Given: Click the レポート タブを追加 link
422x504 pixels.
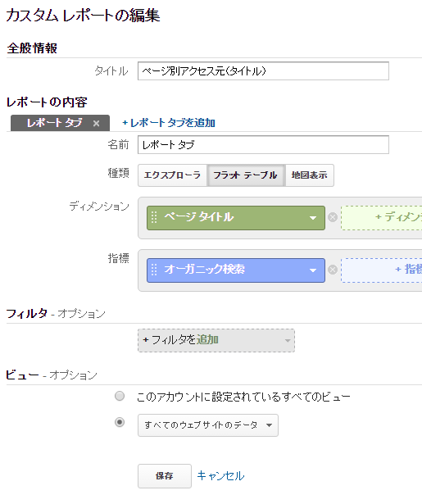Looking at the screenshot, I should click(x=169, y=123).
